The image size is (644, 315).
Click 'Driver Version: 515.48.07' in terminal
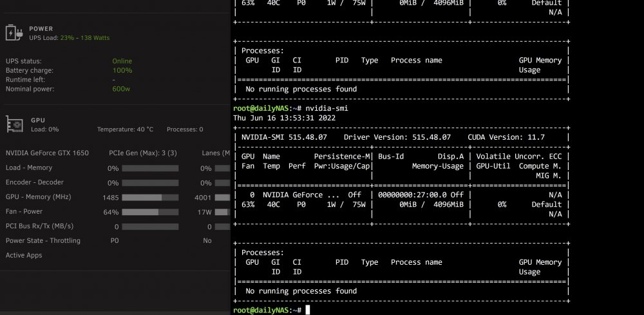click(397, 137)
